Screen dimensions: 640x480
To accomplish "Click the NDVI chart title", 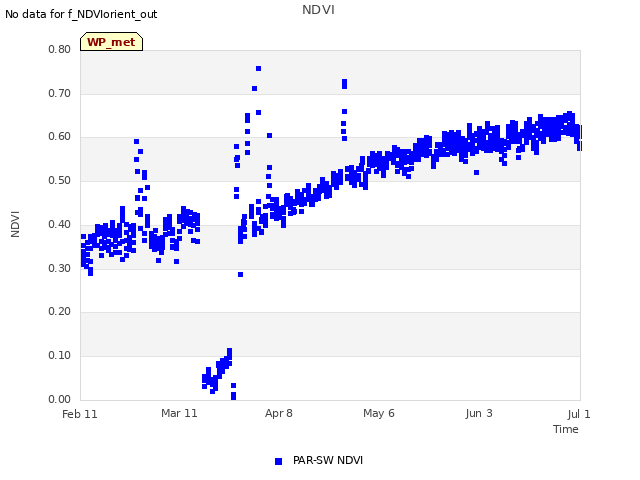I will tap(318, 10).
